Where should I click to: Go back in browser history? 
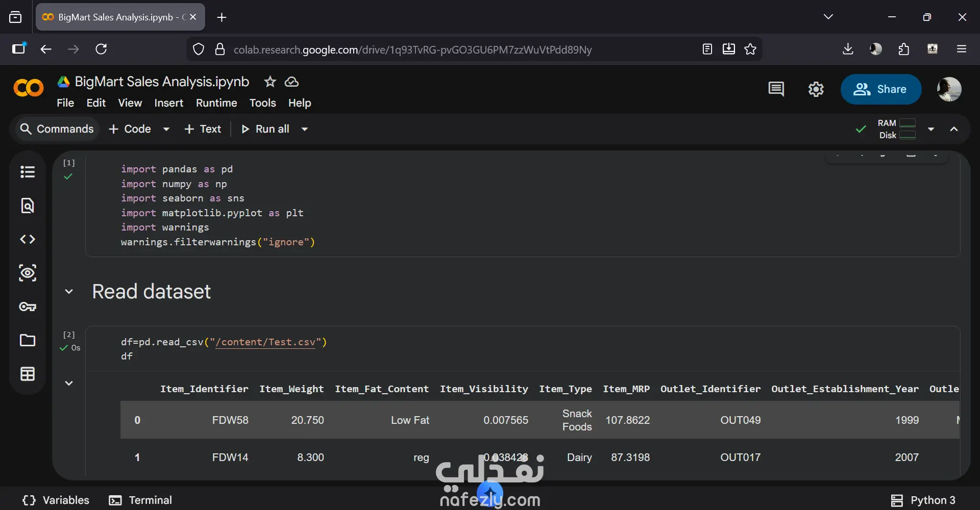[46, 49]
